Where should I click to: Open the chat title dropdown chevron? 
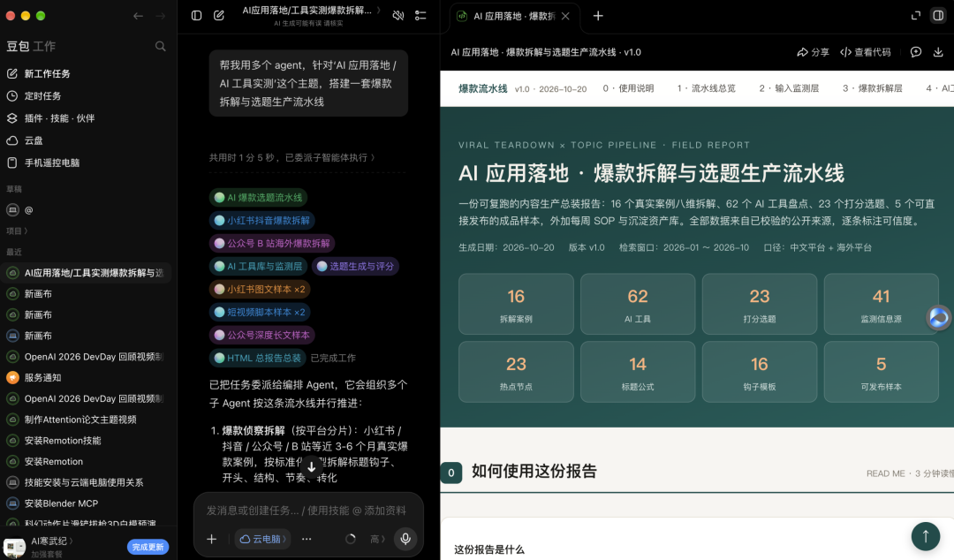tap(378, 11)
